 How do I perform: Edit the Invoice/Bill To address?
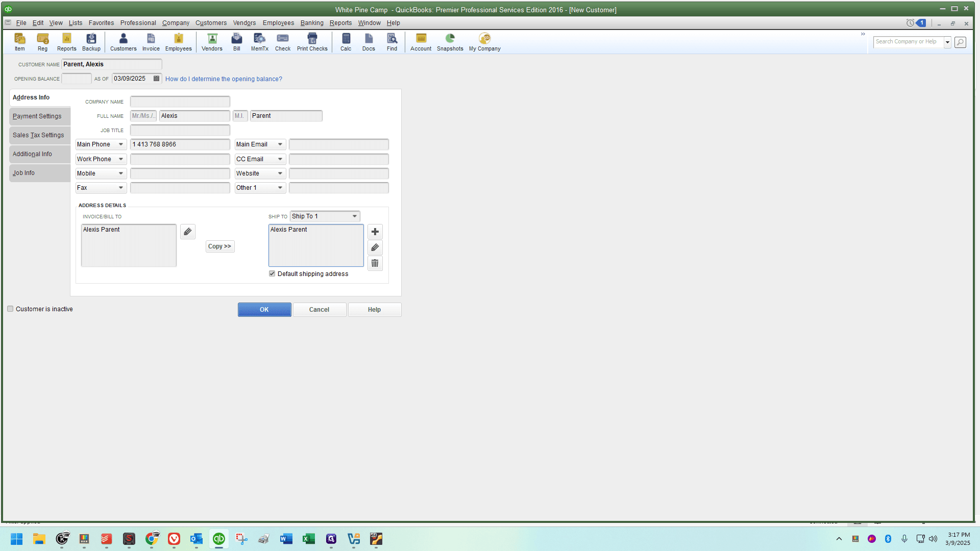click(188, 232)
